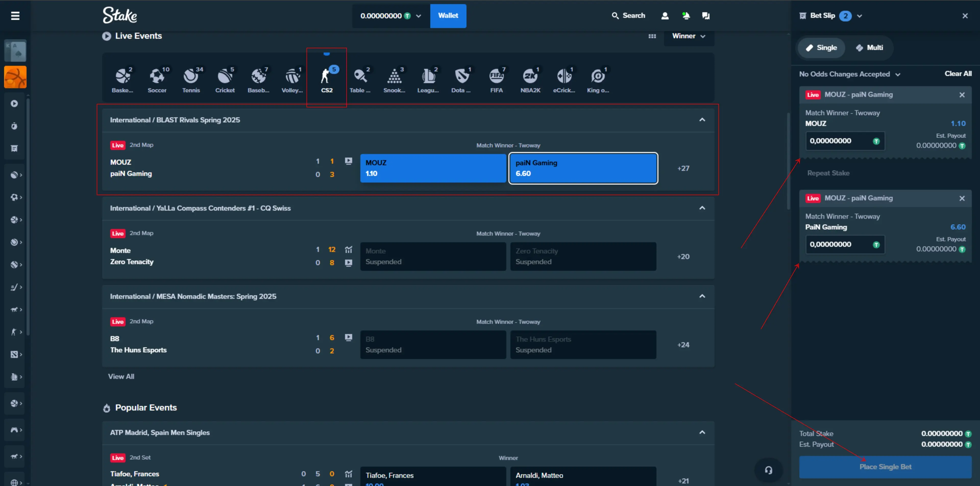Show +24 more markets for B8 match
This screenshot has height=486, width=980.
[683, 345]
